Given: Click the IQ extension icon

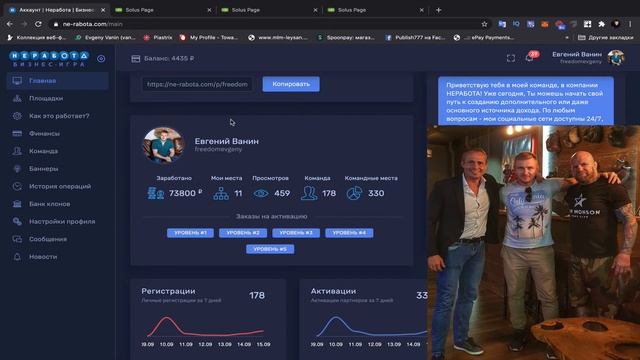Looking at the screenshot, I should coord(516,24).
